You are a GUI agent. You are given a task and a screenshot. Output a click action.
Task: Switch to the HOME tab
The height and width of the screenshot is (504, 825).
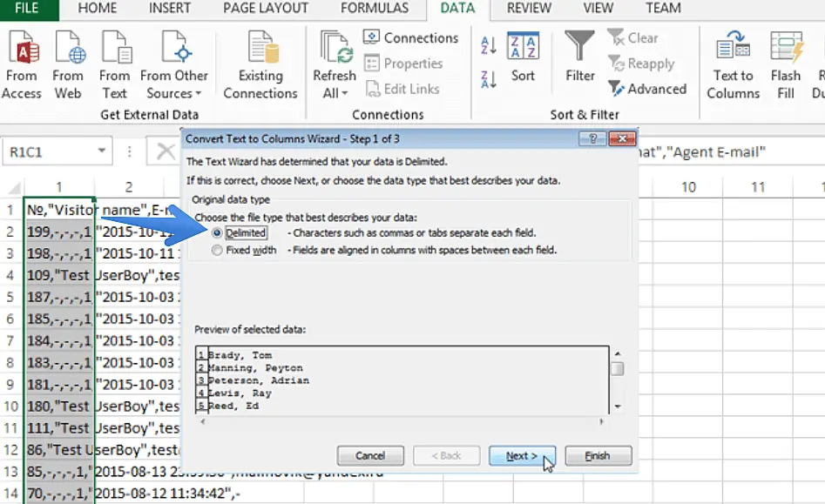pos(98,9)
